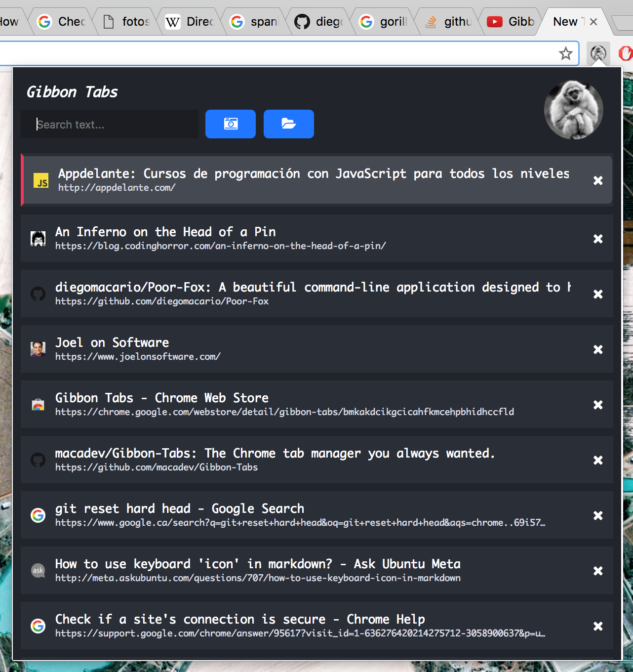Select git reset hard head - Google Search

pyautogui.click(x=180, y=508)
